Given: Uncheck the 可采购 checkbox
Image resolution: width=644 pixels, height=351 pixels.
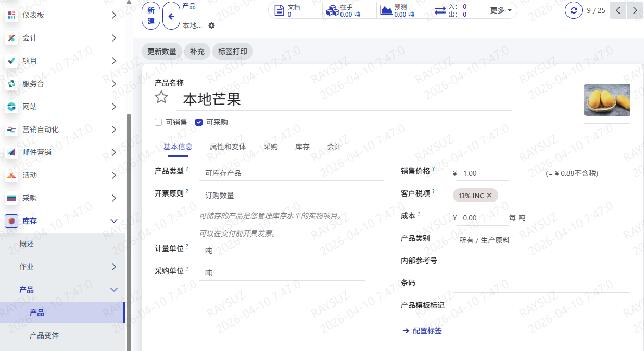Looking at the screenshot, I should coord(199,122).
